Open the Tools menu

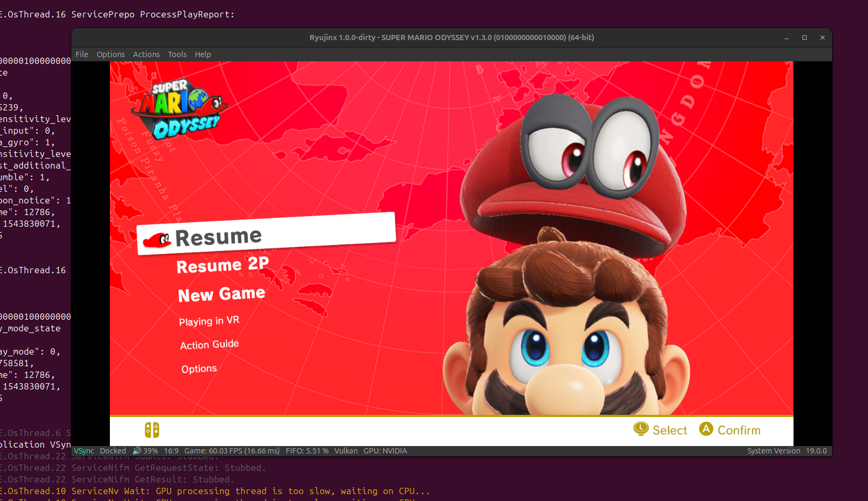pyautogui.click(x=177, y=54)
